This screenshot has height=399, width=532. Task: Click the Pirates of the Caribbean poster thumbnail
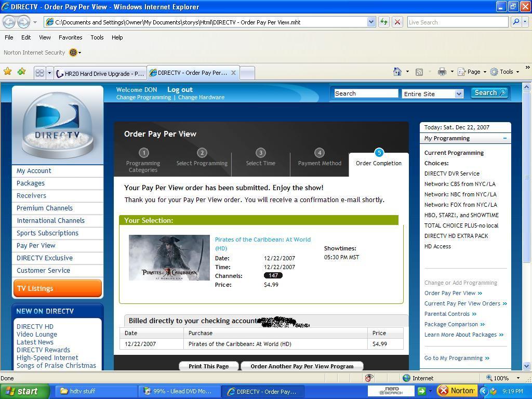click(x=169, y=258)
